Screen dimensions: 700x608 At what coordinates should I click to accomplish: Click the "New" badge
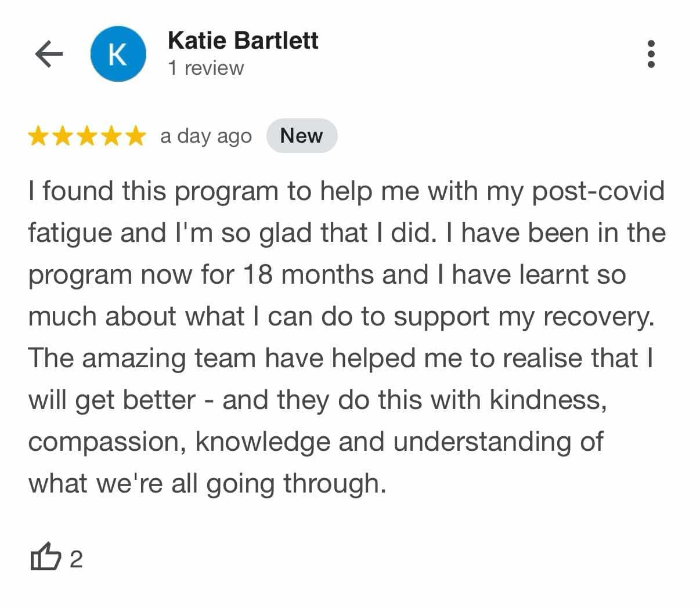point(301,136)
